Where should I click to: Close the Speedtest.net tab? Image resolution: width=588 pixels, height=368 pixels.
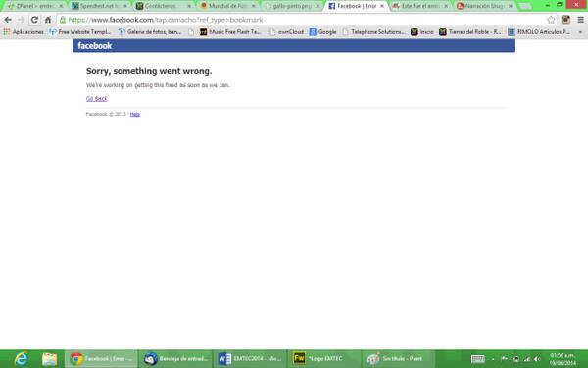tap(125, 6)
